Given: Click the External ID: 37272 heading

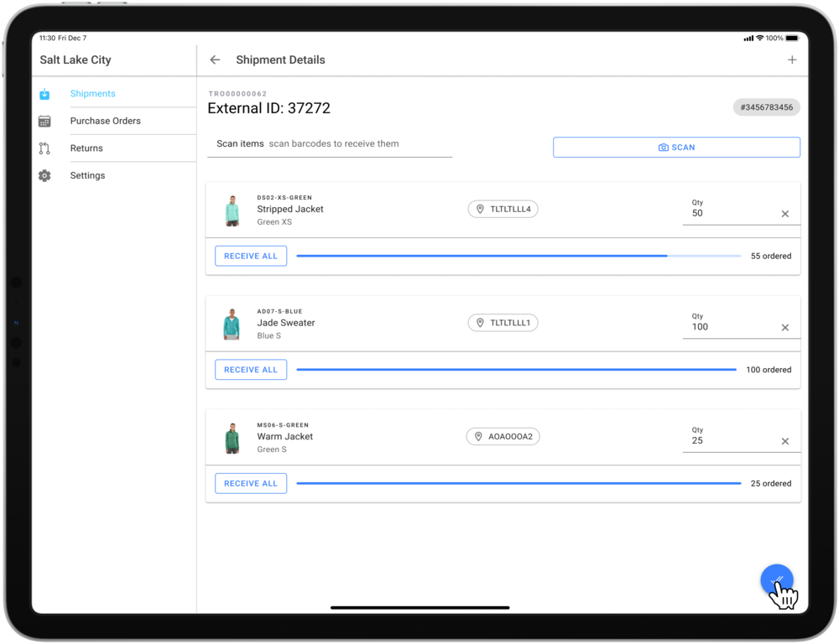Looking at the screenshot, I should (268, 108).
